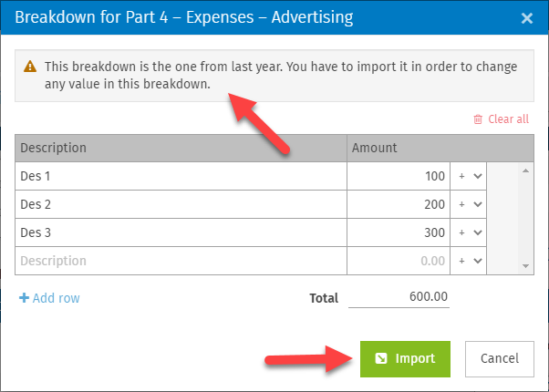Viewport: 549px width, 392px height.
Task: Click the scroll up arrow in table
Action: (x=525, y=170)
